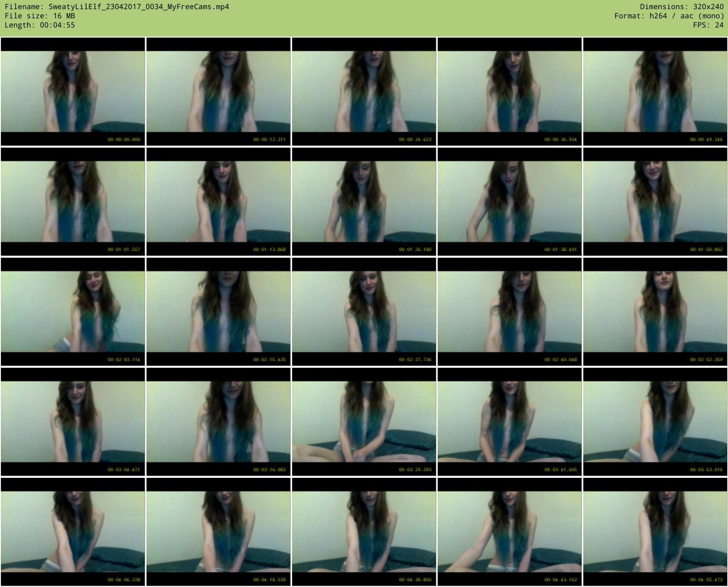Open the frame at 00:04:30.850
This screenshot has height=587, width=728.
[x=364, y=532]
